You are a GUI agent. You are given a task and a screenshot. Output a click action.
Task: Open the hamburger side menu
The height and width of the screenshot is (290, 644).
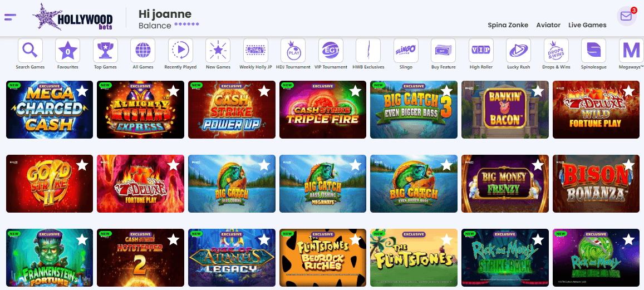point(10,17)
